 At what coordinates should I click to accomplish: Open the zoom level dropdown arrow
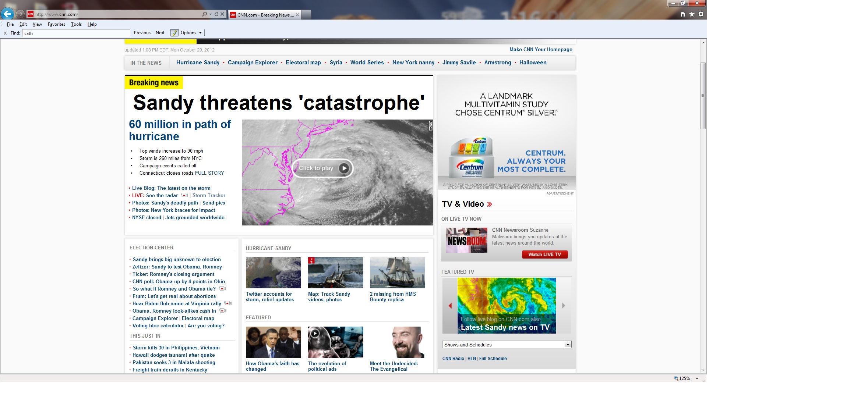pyautogui.click(x=697, y=378)
